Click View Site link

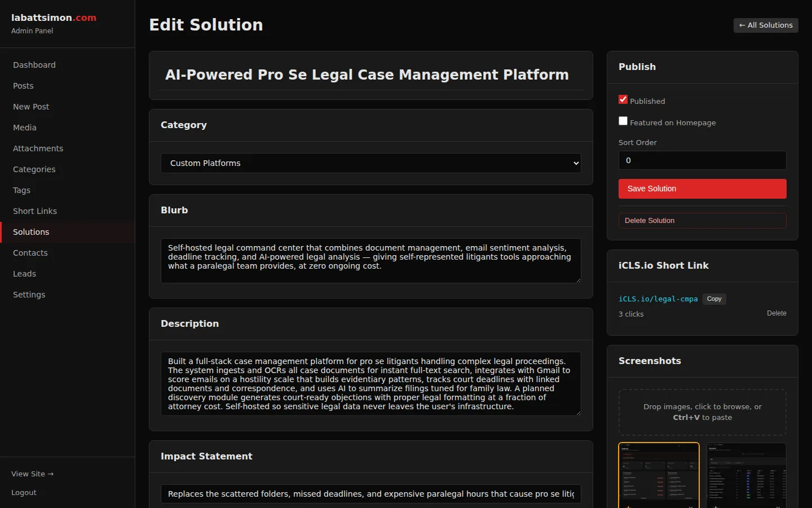click(x=32, y=474)
